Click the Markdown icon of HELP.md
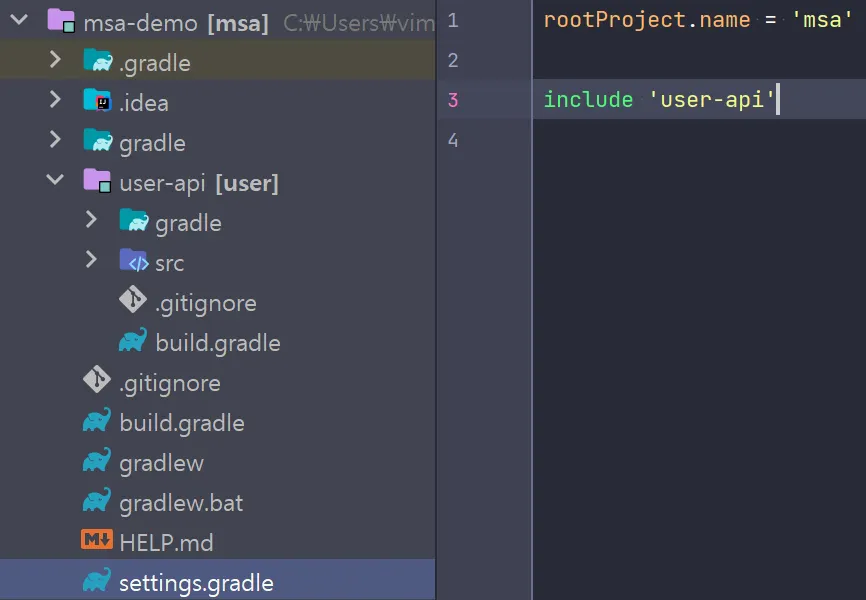Viewport: 866px width, 600px height. pos(97,542)
